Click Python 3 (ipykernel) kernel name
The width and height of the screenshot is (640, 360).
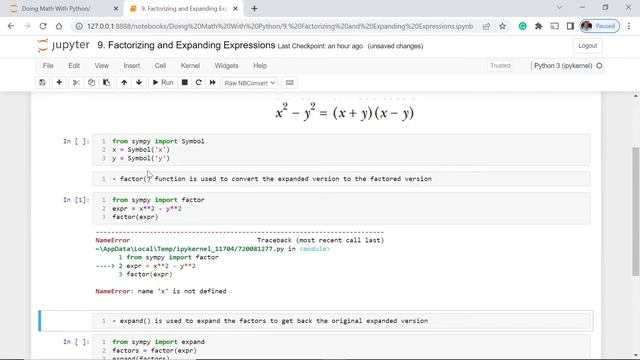563,66
